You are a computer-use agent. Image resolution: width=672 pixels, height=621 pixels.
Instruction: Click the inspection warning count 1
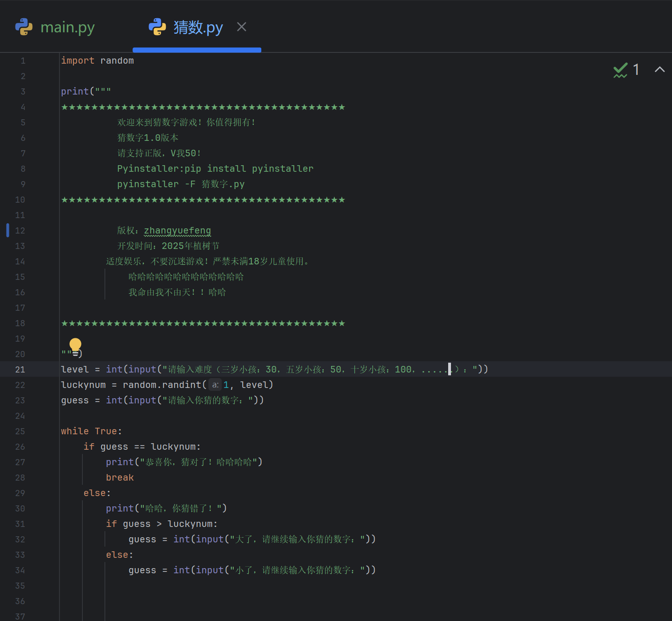coord(636,70)
